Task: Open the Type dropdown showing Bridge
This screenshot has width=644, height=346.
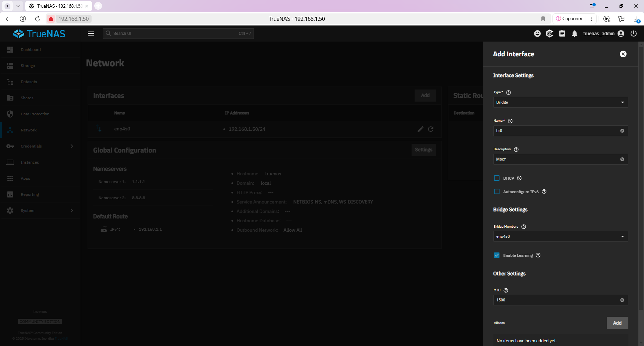Action: 560,102
